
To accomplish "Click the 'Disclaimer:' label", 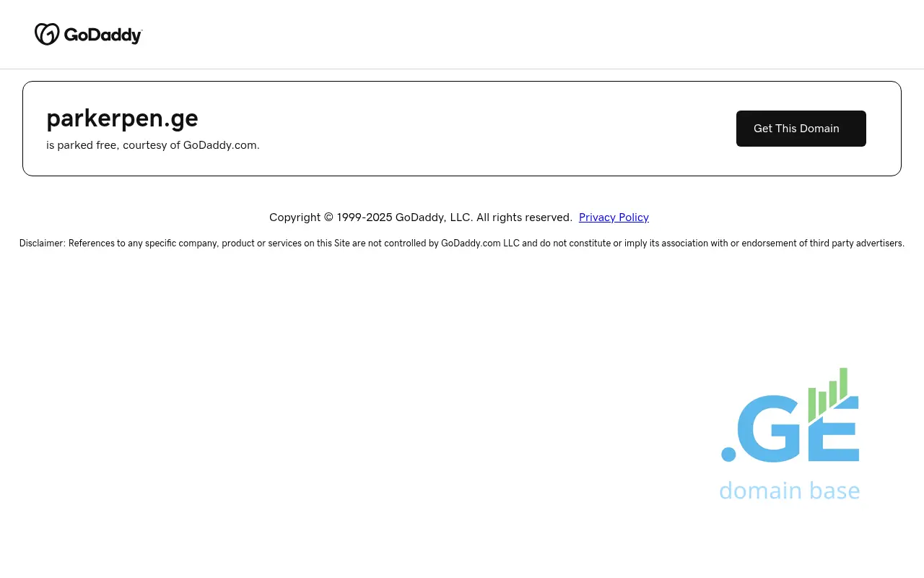I will click(x=42, y=243).
